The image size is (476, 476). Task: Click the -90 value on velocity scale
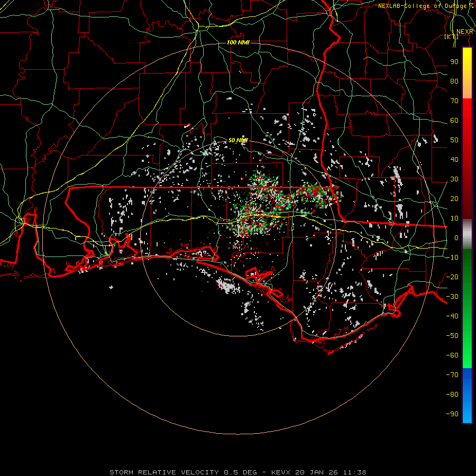(452, 414)
